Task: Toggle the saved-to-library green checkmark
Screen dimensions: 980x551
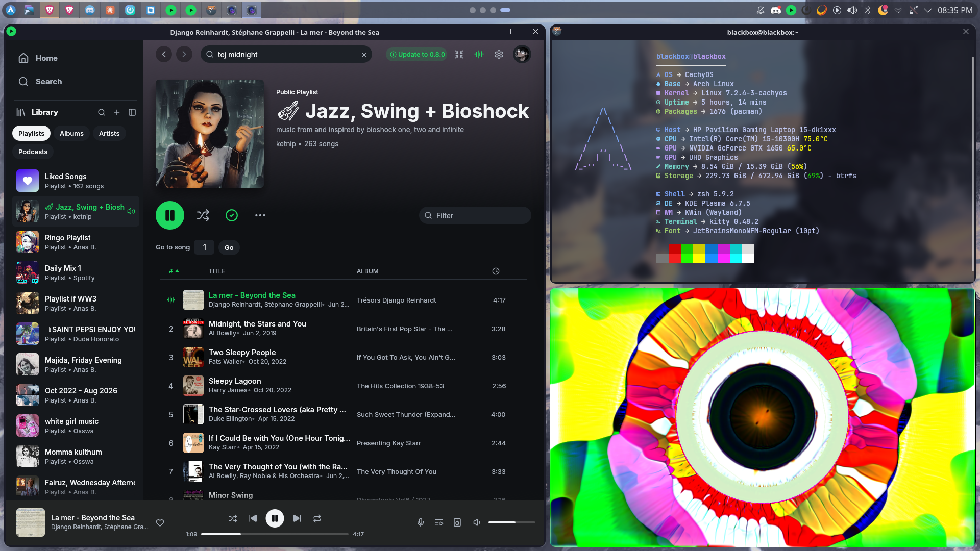Action: tap(232, 215)
